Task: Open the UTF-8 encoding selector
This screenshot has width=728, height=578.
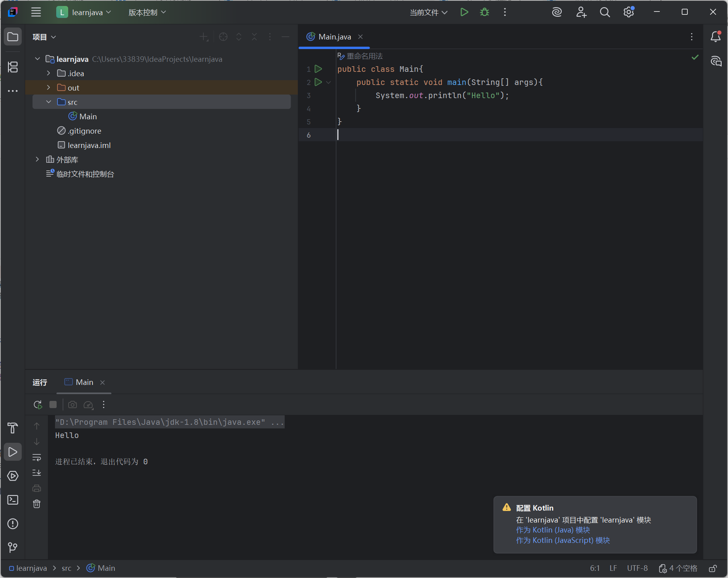Action: [x=637, y=568]
